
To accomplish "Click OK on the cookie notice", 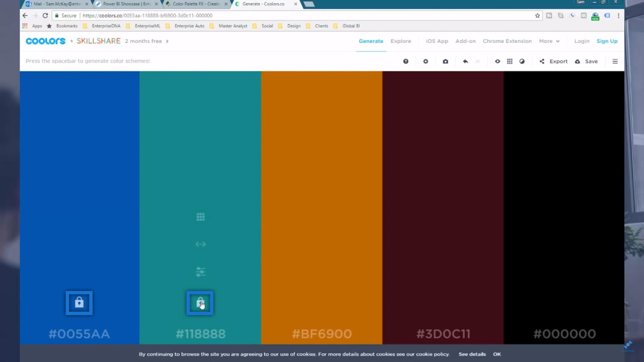I will pyautogui.click(x=497, y=354).
